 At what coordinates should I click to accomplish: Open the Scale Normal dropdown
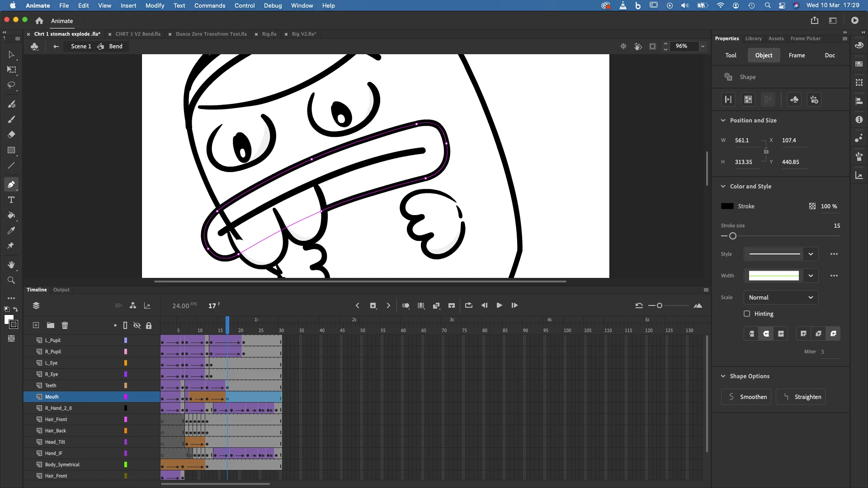(x=781, y=297)
